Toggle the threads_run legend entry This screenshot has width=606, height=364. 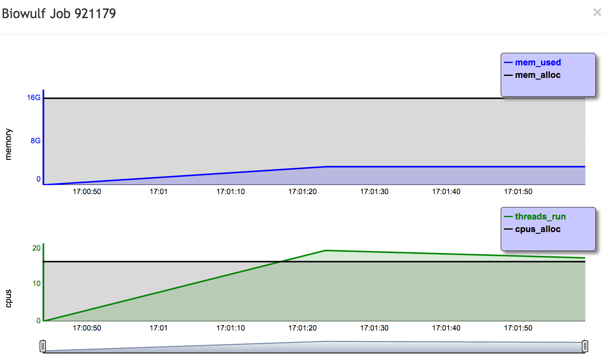point(540,217)
